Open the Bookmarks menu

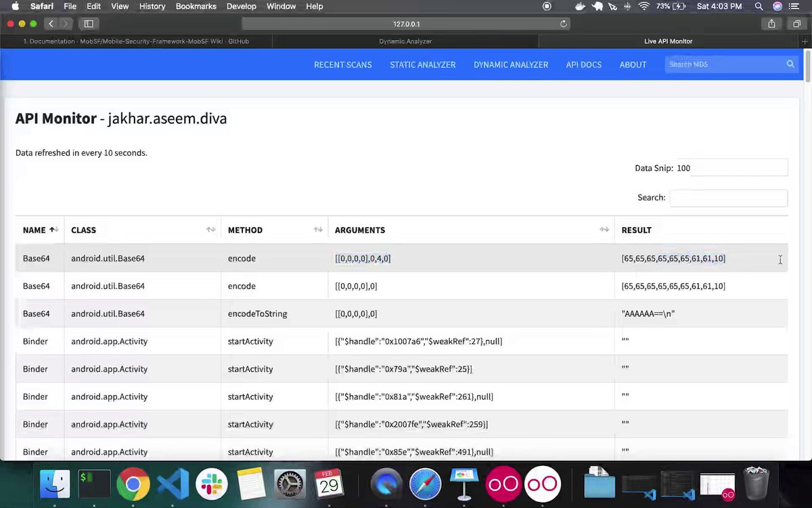pos(196,6)
